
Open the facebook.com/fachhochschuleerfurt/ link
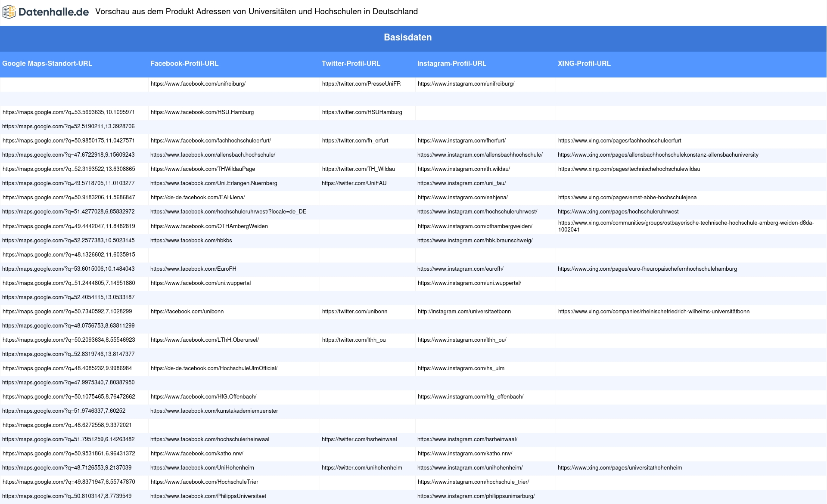click(x=211, y=141)
